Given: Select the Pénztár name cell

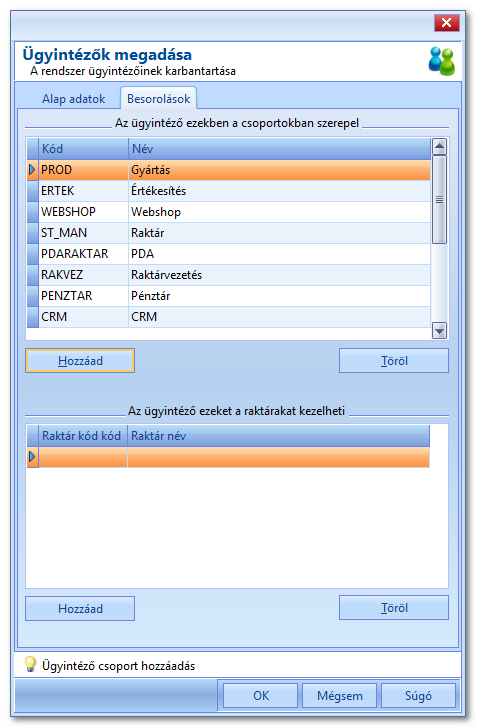Looking at the screenshot, I should tap(280, 296).
